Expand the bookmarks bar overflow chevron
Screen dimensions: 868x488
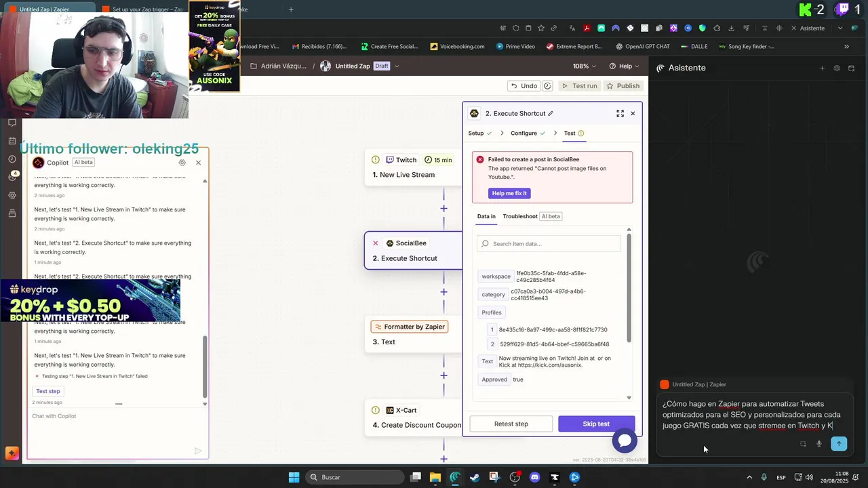click(x=846, y=47)
